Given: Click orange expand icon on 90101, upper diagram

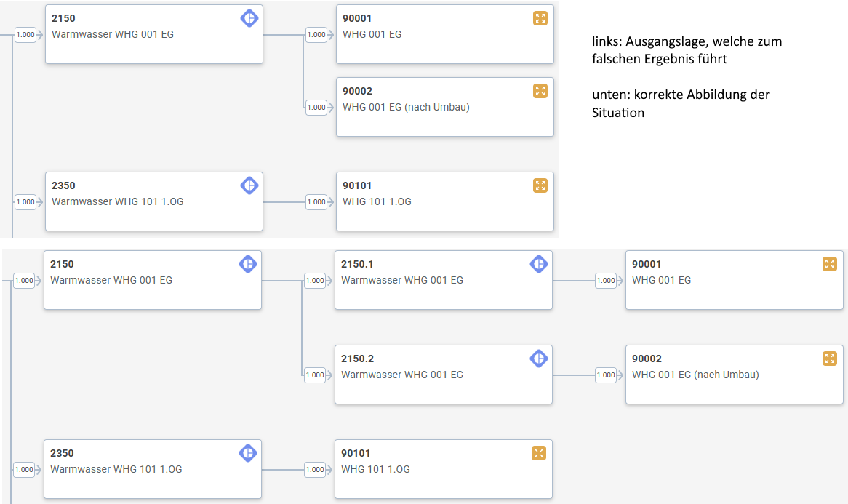Looking at the screenshot, I should (540, 185).
